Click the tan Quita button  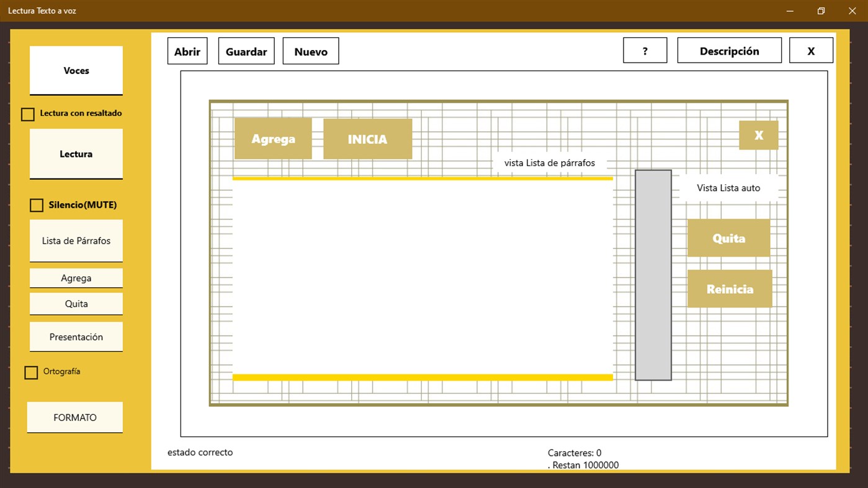pos(728,238)
